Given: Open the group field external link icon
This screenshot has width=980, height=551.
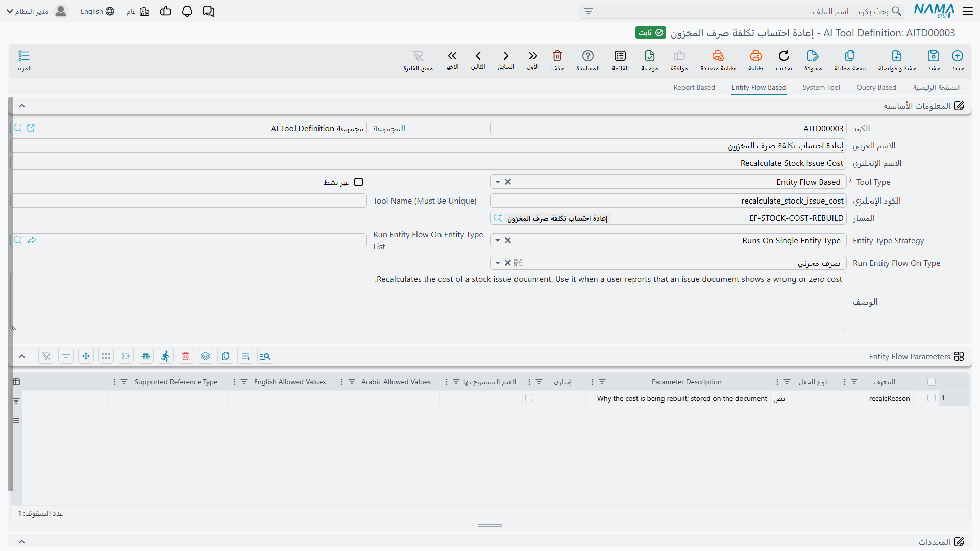Looking at the screenshot, I should 31,128.
